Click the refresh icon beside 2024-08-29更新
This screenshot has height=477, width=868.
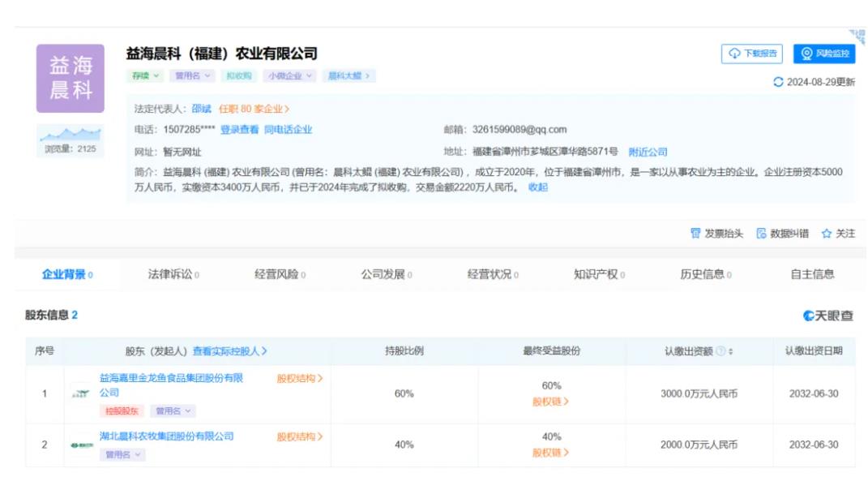(x=778, y=82)
